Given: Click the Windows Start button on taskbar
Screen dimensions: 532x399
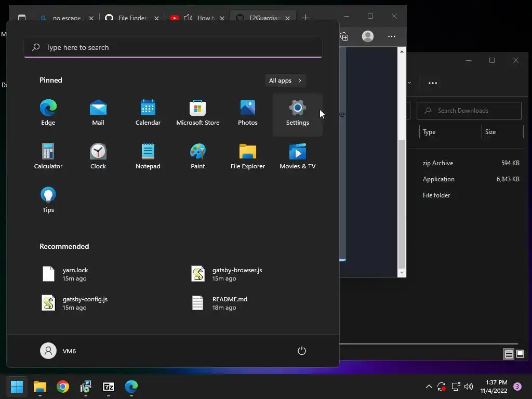Looking at the screenshot, I should coord(17,387).
